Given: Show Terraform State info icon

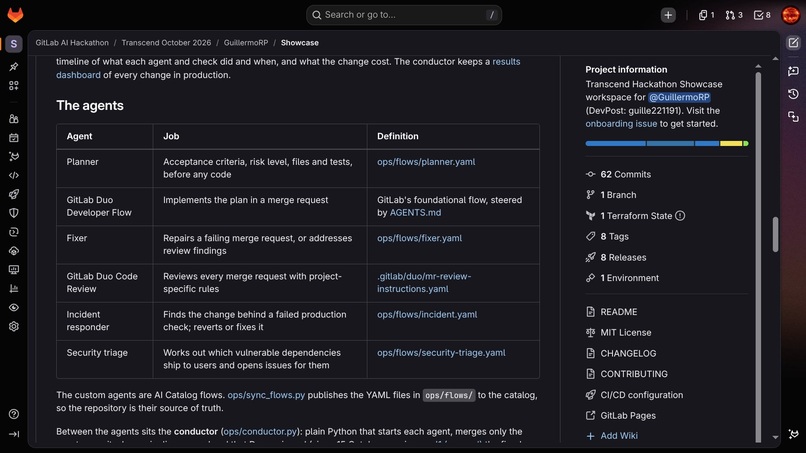Looking at the screenshot, I should tap(680, 216).
